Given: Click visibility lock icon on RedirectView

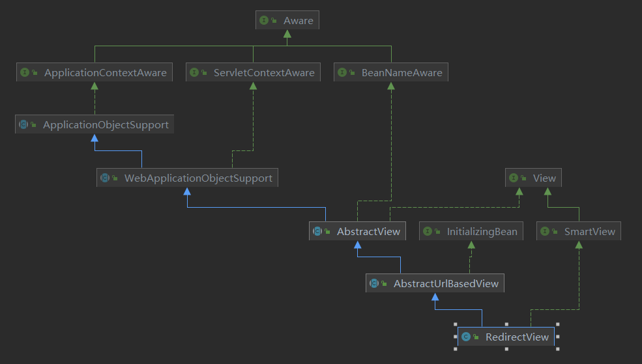Looking at the screenshot, I should (476, 337).
